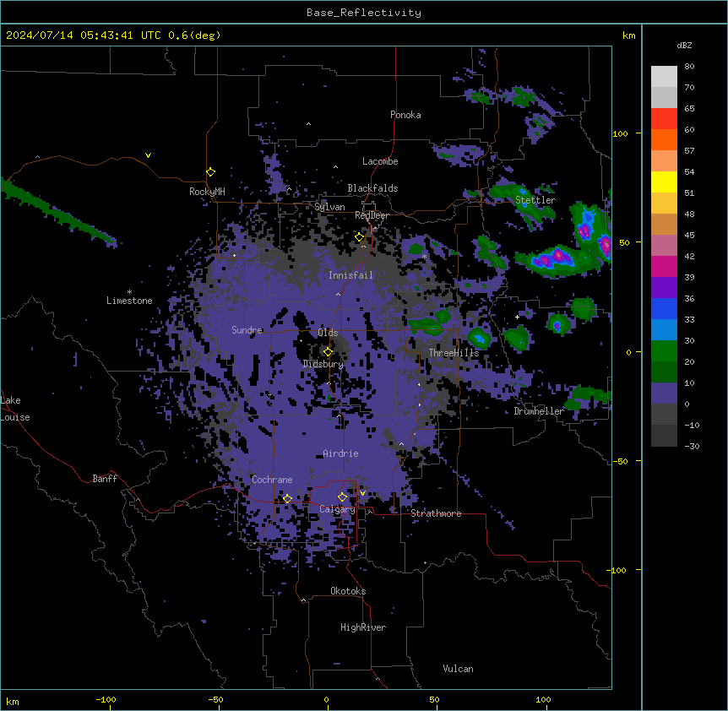Select the Lake Louise label

tap(15, 409)
